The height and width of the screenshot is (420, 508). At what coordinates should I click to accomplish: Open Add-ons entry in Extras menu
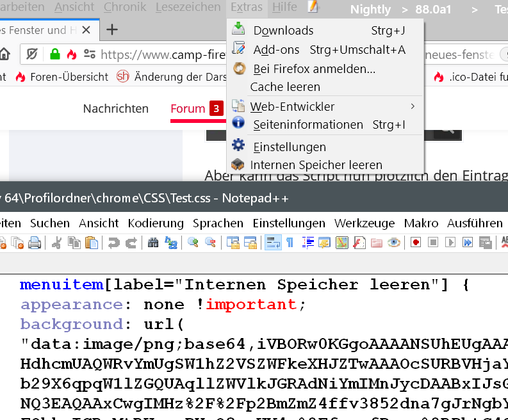(325, 49)
